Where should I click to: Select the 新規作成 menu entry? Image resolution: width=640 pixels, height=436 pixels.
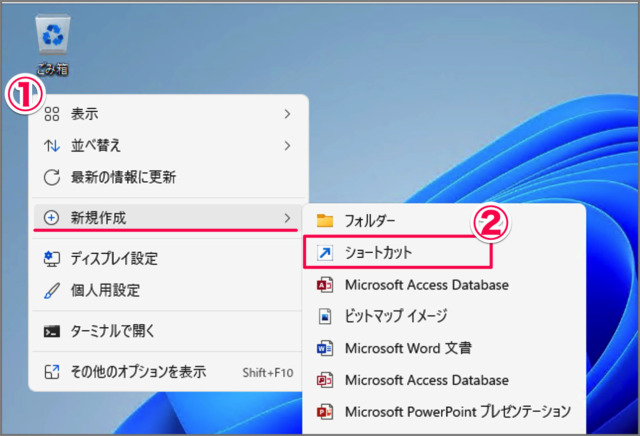(167, 218)
